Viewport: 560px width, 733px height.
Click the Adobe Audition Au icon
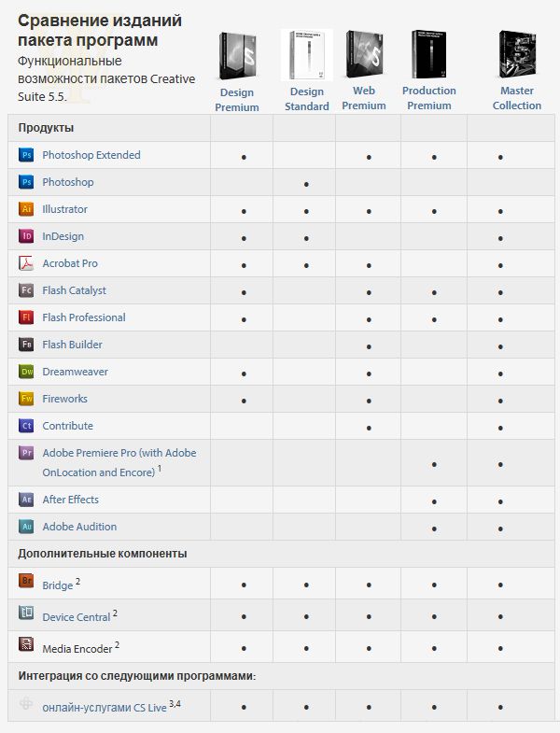26,527
